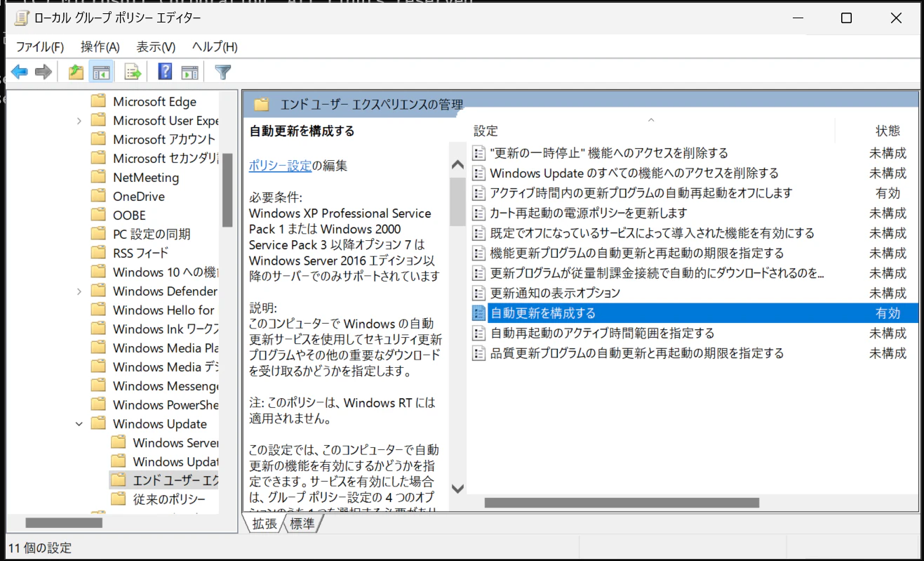
Task: Sort by the 状態 column header
Action: (888, 131)
